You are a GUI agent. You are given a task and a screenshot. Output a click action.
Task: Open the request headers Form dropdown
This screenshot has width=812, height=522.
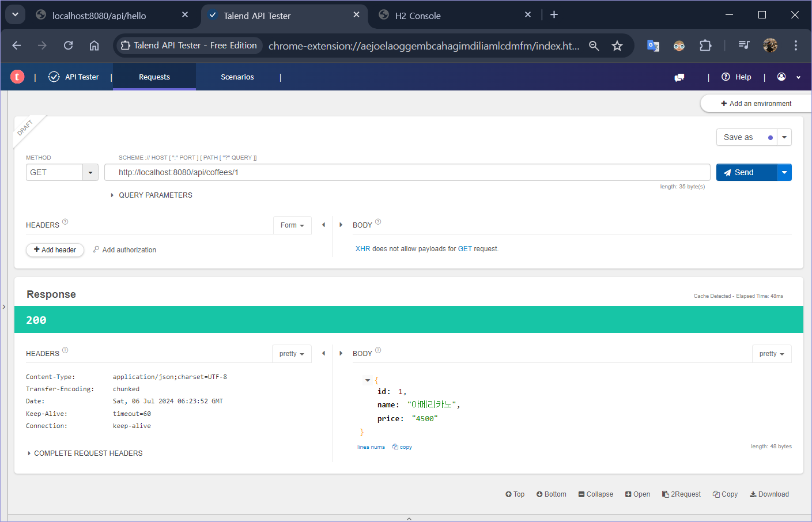coord(292,225)
